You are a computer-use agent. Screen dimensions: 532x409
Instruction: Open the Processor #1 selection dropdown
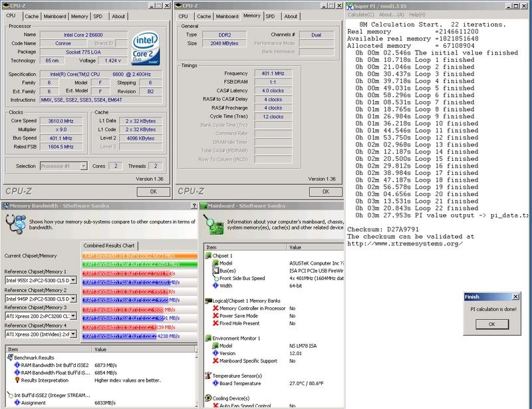63,166
